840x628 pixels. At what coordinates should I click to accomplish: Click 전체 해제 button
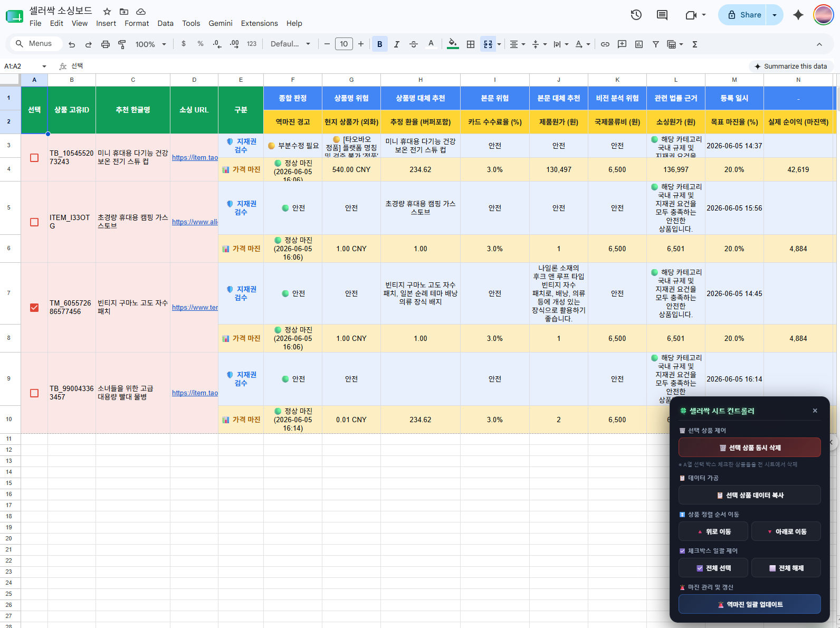786,568
